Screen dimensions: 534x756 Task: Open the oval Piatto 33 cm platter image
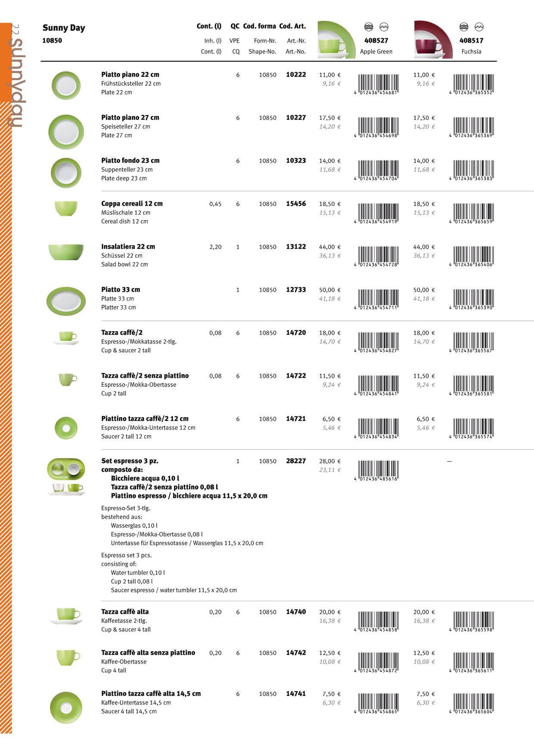(x=66, y=301)
